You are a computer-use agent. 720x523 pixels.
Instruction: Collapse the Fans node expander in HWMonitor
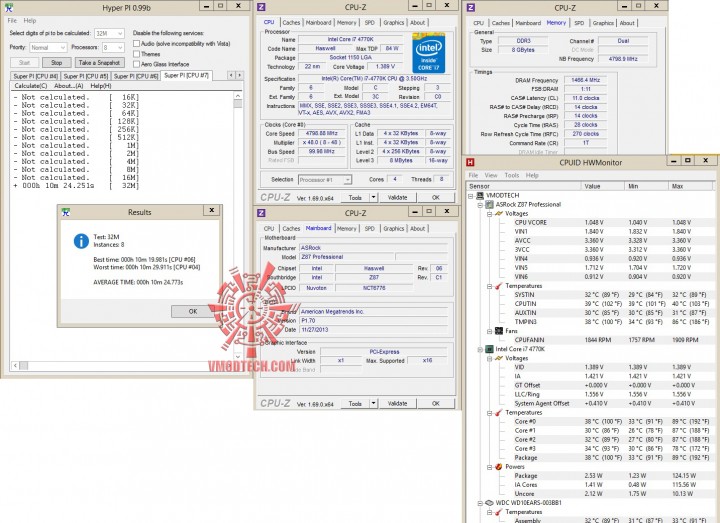489,331
